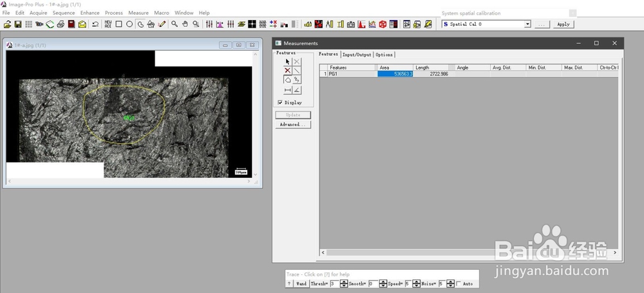The image size is (644, 293).
Task: Open the Help menu
Action: tap(204, 13)
